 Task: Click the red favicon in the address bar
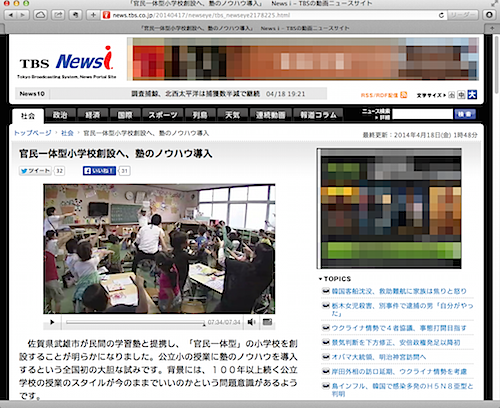(x=106, y=15)
